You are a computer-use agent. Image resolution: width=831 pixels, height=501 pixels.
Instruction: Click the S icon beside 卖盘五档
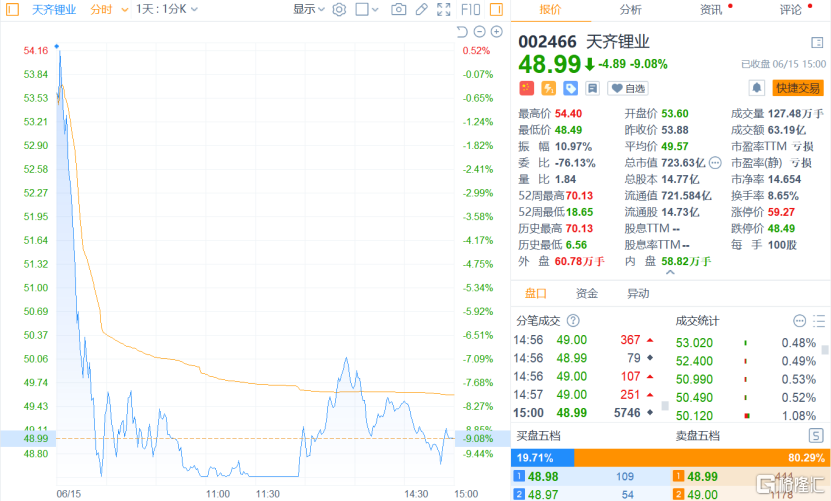tap(816, 436)
